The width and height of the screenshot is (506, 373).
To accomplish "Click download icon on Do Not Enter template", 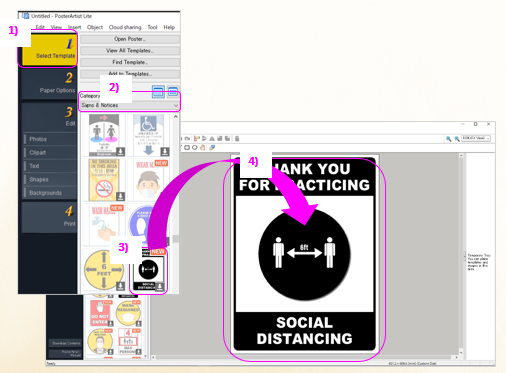I will (x=111, y=323).
